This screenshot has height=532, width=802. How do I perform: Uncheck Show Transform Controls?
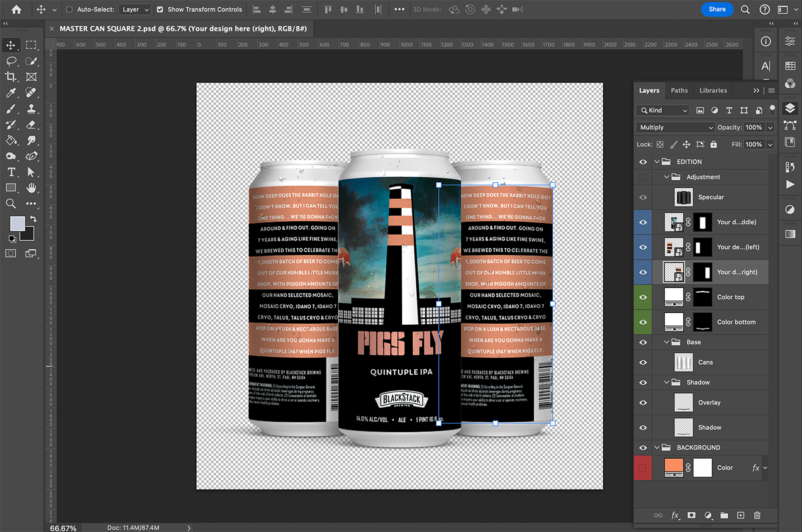pos(160,9)
